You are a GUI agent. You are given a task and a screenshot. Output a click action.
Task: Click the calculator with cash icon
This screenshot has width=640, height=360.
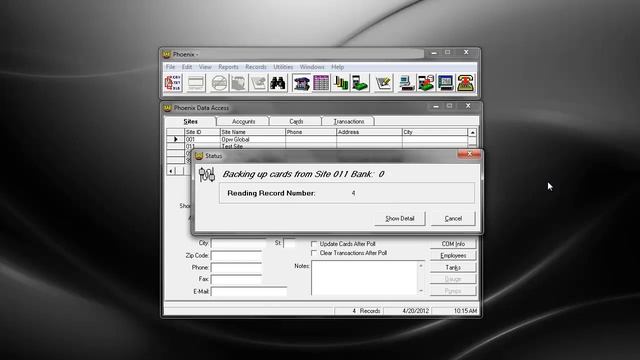tap(360, 83)
